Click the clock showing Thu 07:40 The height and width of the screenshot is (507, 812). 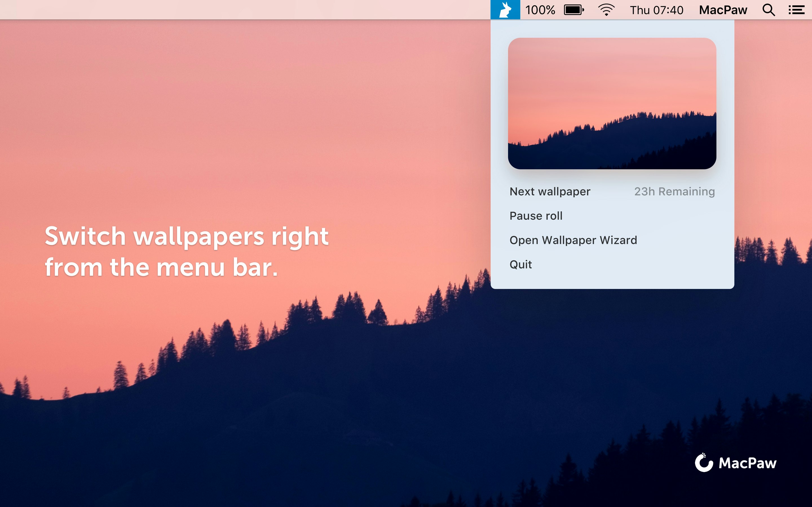pos(656,10)
